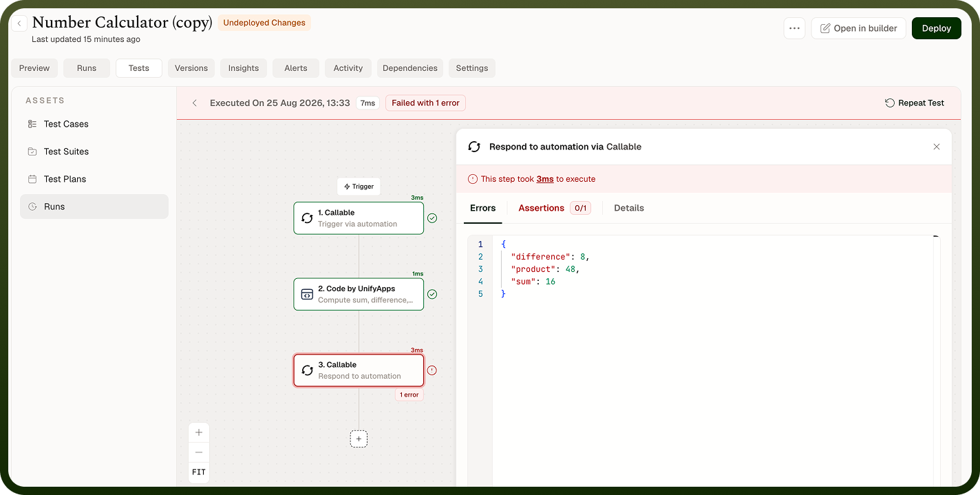Select the 3. Callable respond node
Image resolution: width=980 pixels, height=495 pixels.
tap(359, 370)
